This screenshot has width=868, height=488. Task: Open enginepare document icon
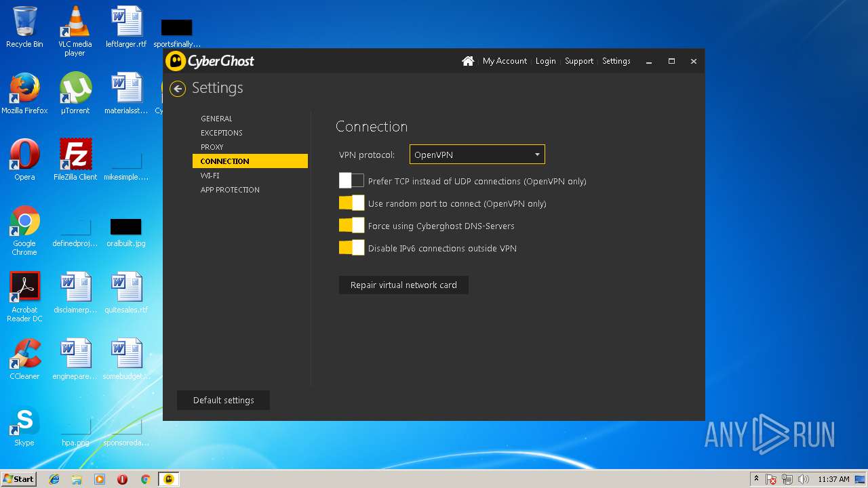tap(75, 359)
